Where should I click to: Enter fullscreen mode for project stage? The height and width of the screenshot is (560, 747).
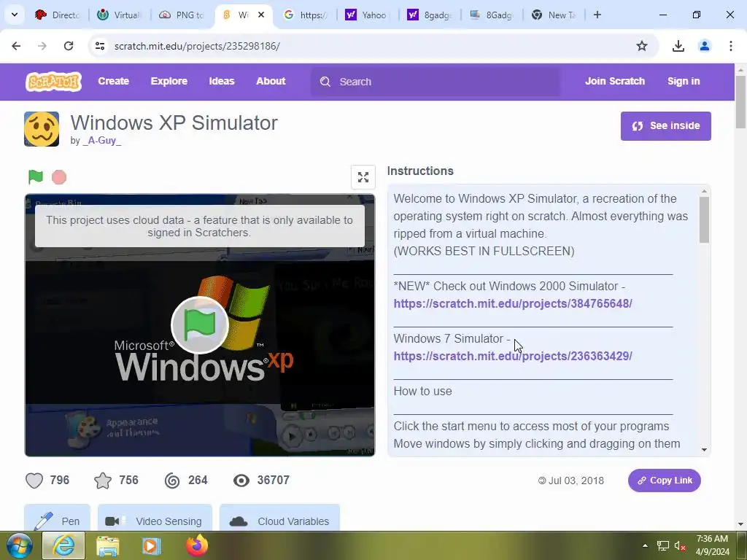[x=363, y=177]
